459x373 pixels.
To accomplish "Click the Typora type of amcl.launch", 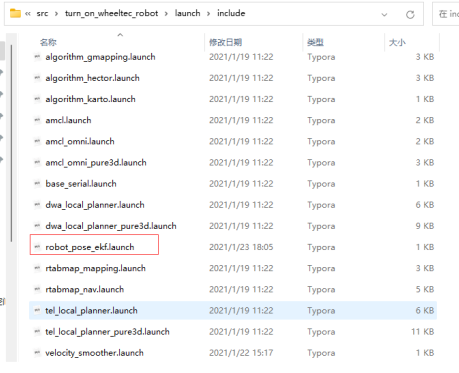I will (321, 120).
